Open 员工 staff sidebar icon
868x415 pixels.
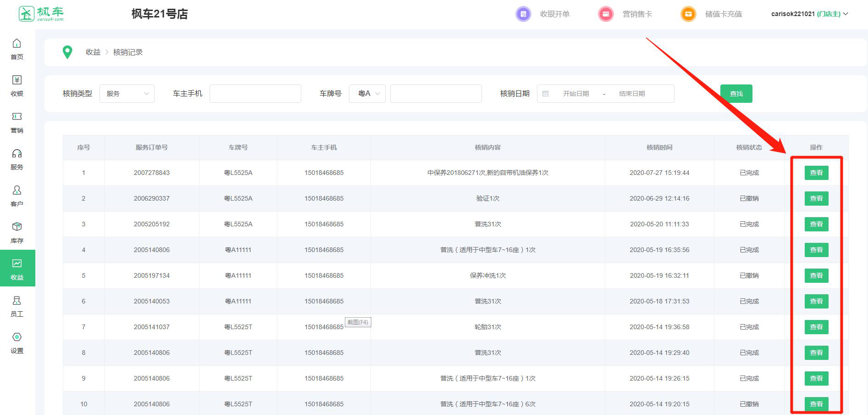(17, 300)
